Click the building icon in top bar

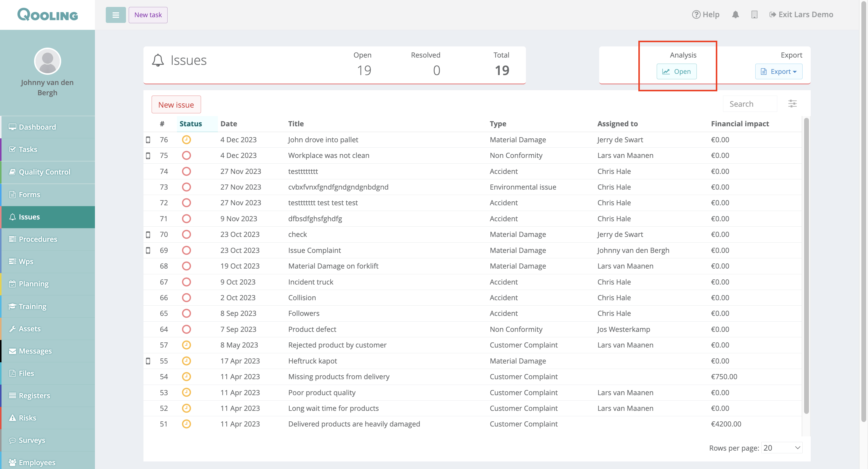pyautogui.click(x=754, y=14)
